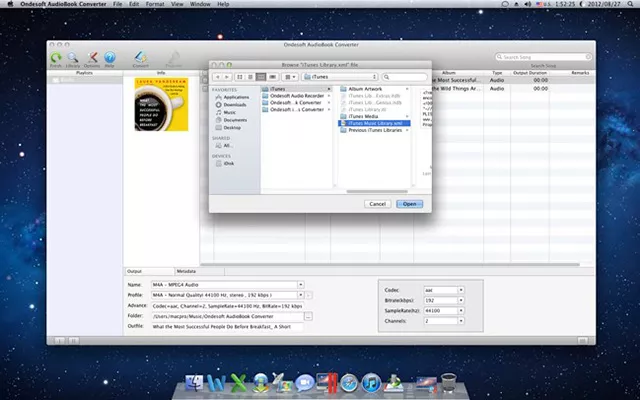Open the Help toolbar icon

pyautogui.click(x=109, y=59)
